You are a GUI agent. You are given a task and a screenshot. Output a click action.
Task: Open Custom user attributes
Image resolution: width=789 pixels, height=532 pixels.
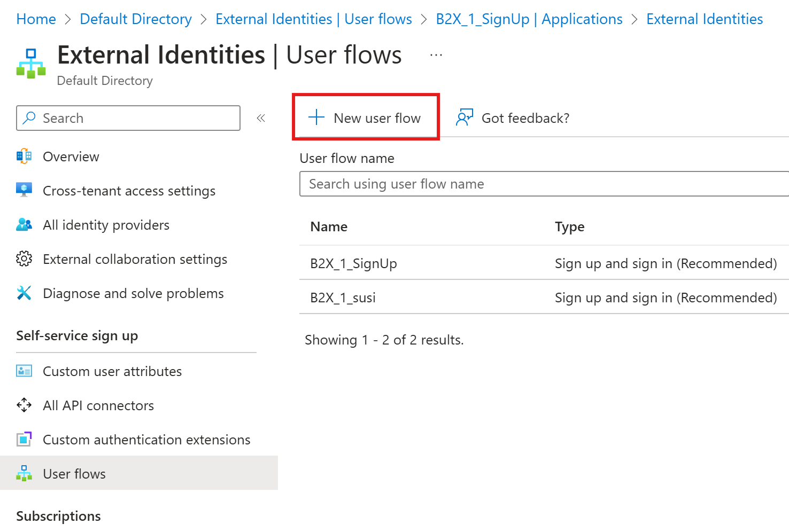click(x=112, y=371)
